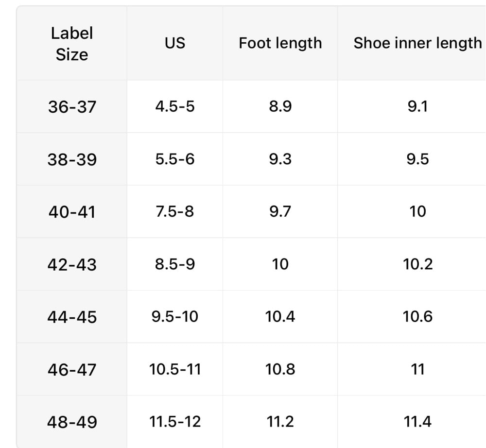Viewport: 486px width, 448px height.
Task: Select label size 38-39 cell
Action: (72, 159)
